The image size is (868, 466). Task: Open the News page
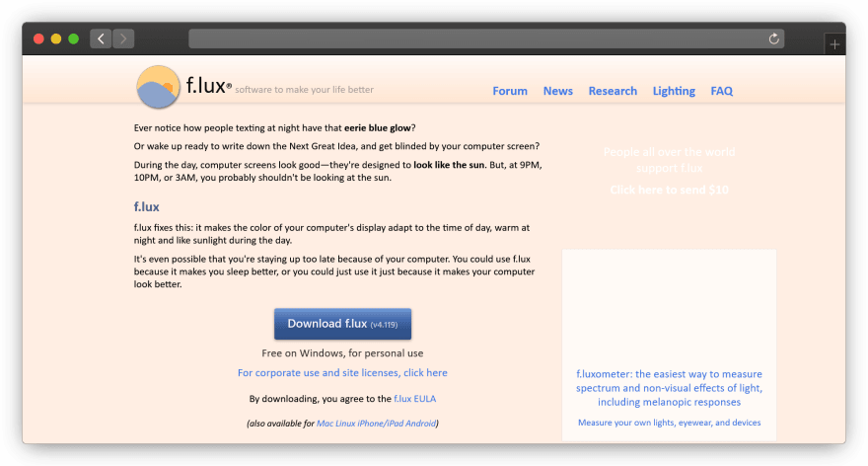point(558,91)
